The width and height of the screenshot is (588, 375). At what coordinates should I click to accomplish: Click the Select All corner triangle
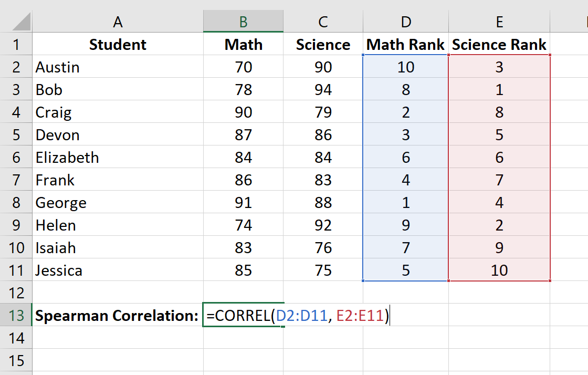coord(22,22)
